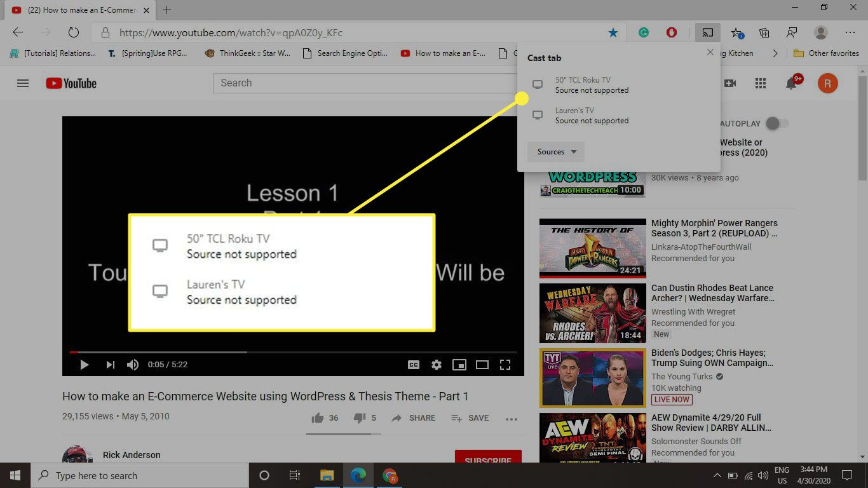Open [Spriting]Use RPG... bookmark

[147, 53]
